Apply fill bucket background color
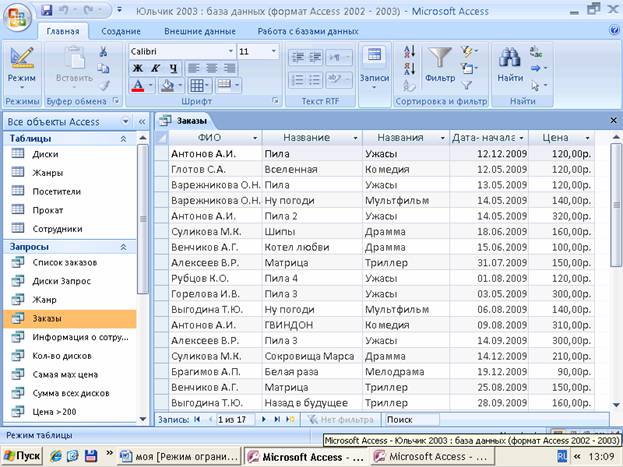 (167, 85)
